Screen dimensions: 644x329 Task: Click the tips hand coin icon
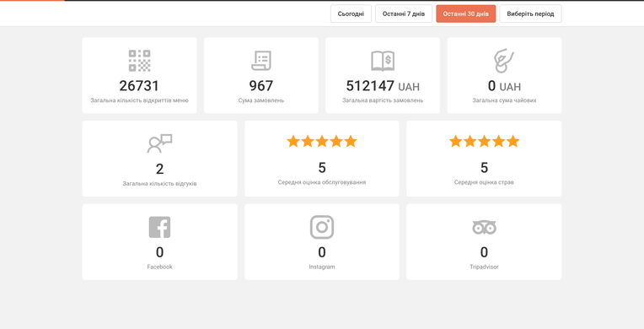click(x=504, y=61)
